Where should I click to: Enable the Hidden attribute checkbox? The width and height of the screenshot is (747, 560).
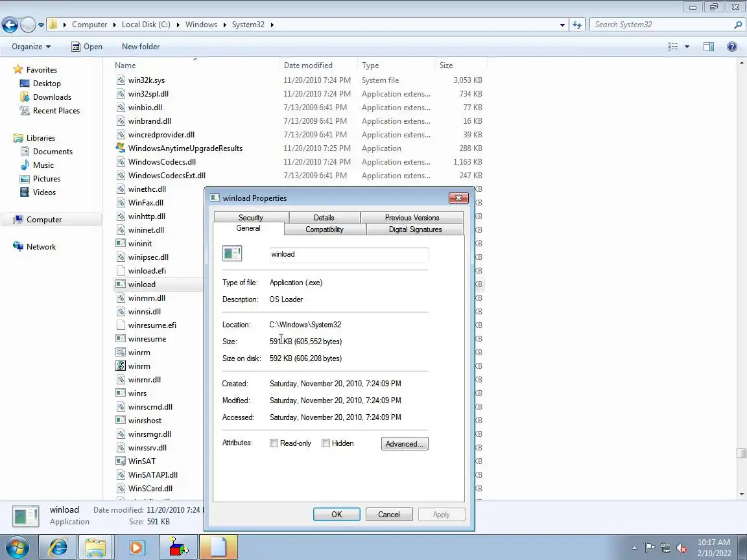[326, 443]
